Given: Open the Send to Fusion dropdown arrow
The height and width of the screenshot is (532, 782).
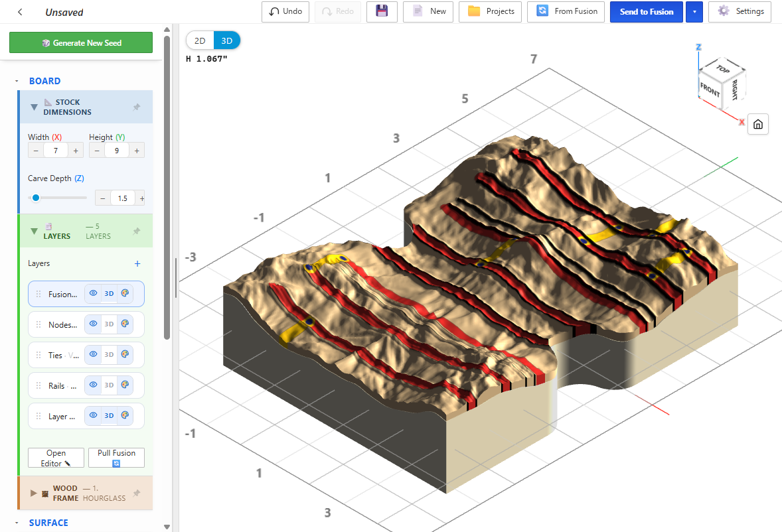Looking at the screenshot, I should 694,11.
